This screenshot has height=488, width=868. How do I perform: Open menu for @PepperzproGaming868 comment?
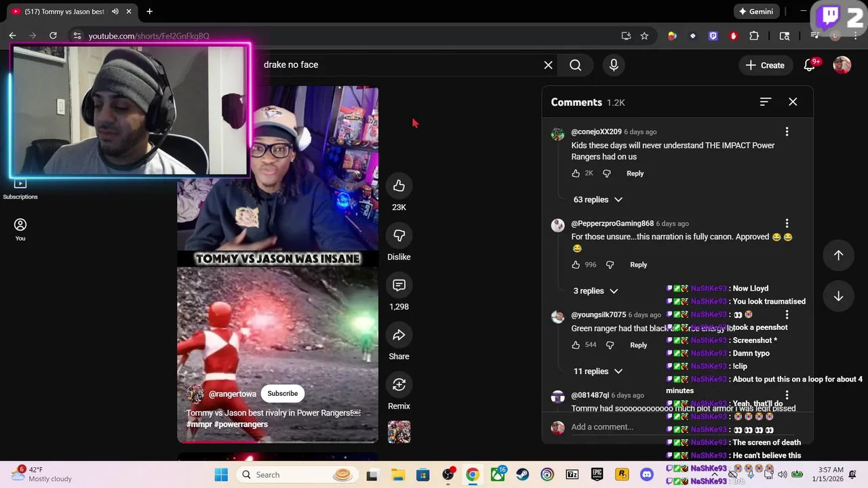coord(787,223)
